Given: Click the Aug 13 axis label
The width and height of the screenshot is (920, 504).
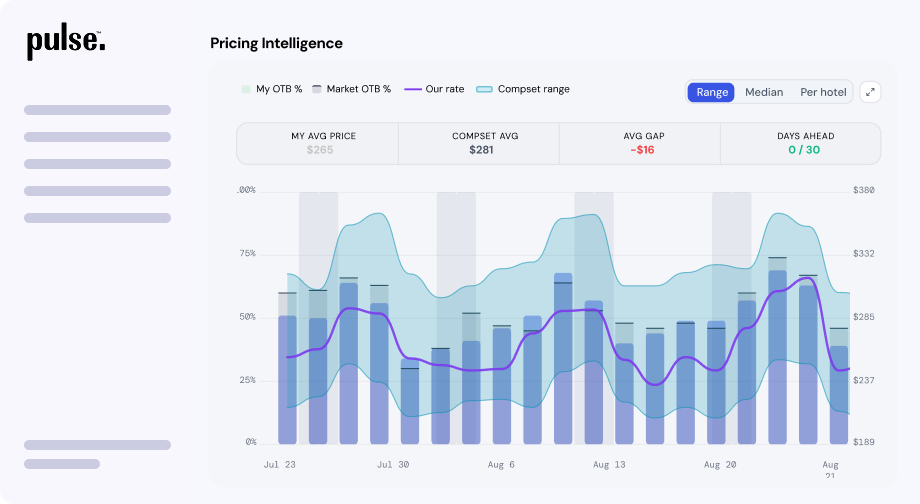Looking at the screenshot, I should pos(609,465).
